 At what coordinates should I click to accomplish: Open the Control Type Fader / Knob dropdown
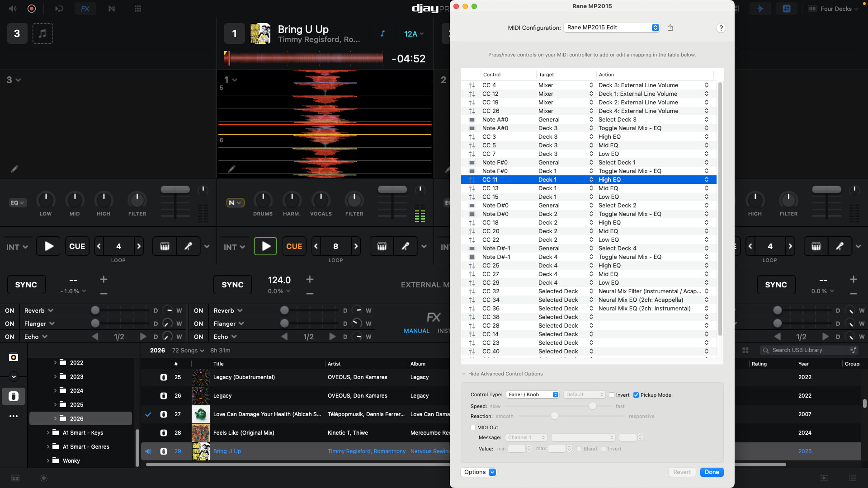(x=533, y=394)
